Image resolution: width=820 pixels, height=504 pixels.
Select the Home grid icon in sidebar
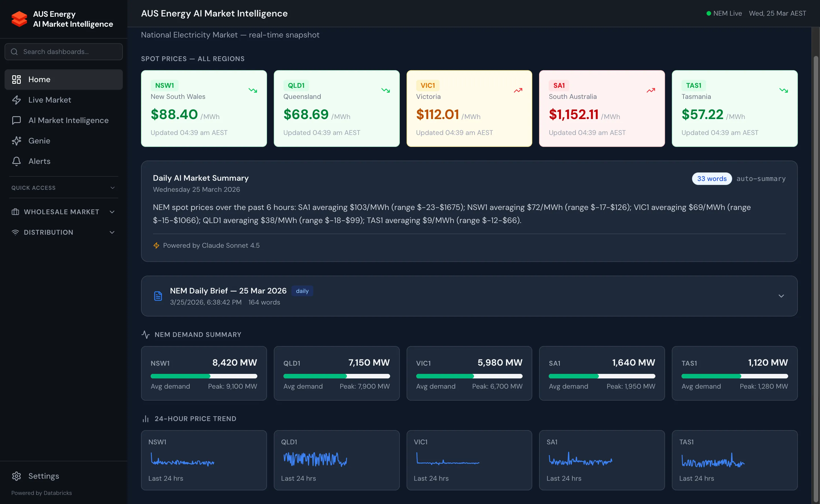(x=17, y=79)
